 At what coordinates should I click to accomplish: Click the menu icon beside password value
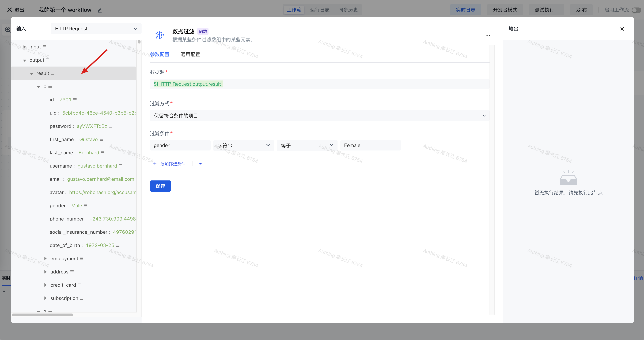(111, 126)
